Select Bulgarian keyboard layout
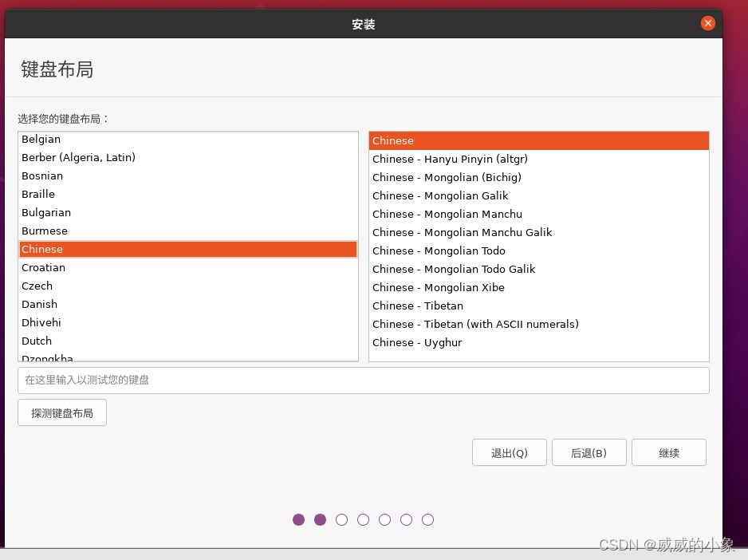Screen dimensions: 748x560 coord(188,212)
